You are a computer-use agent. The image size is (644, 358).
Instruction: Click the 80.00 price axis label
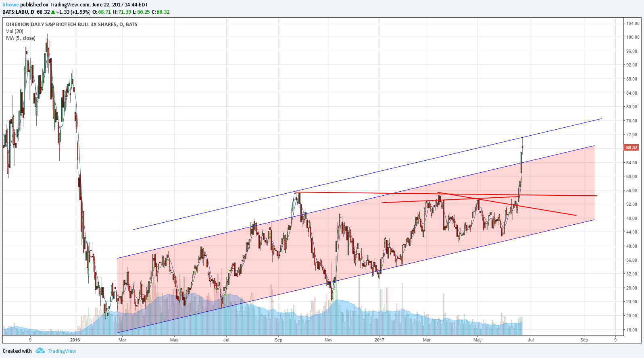pyautogui.click(x=632, y=107)
